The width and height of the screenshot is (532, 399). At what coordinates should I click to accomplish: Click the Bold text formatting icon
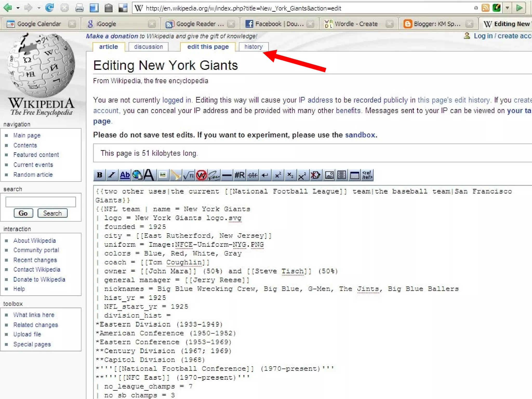99,175
